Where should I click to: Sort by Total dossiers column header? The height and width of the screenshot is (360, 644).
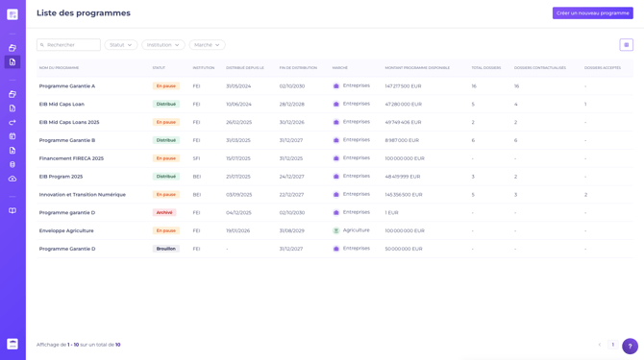coord(485,67)
